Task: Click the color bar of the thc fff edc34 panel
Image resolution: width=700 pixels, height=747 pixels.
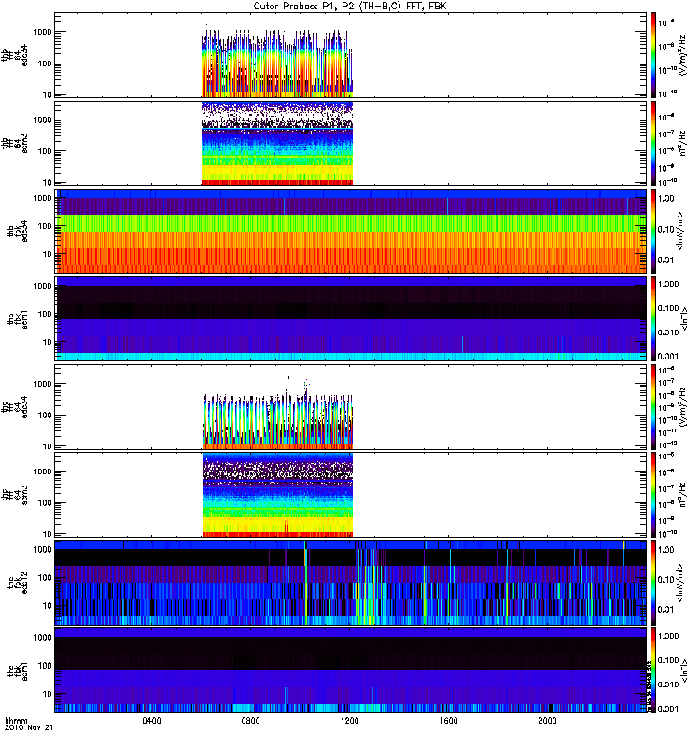Action: click(x=653, y=407)
